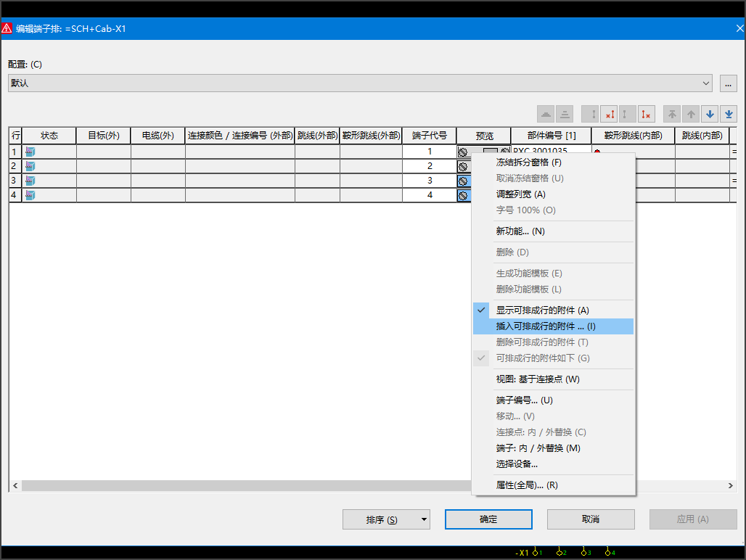Click the status icon in row 1

pos(30,152)
